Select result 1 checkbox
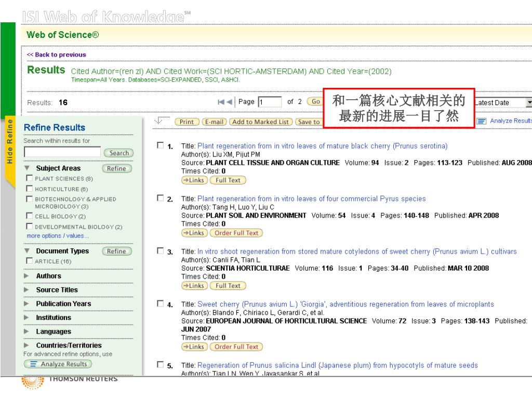Viewport: 532px width, 399px height. click(x=160, y=145)
